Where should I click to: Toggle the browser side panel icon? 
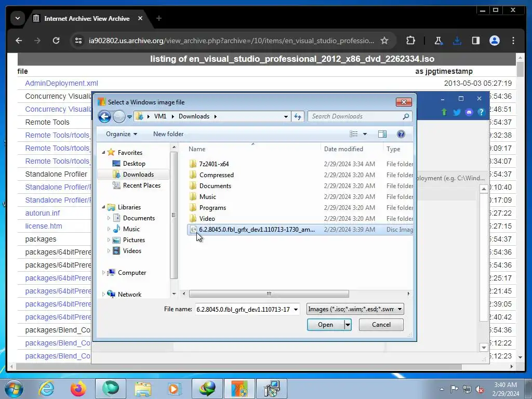(x=476, y=41)
